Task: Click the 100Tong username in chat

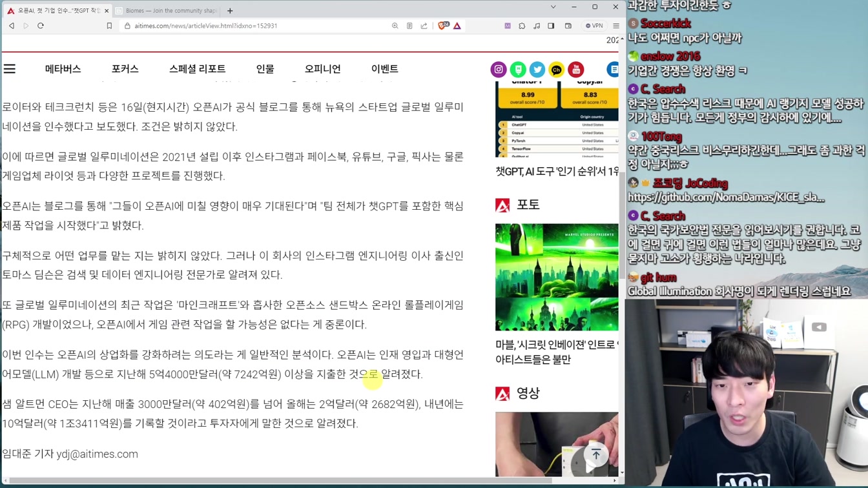Action: coord(661,137)
